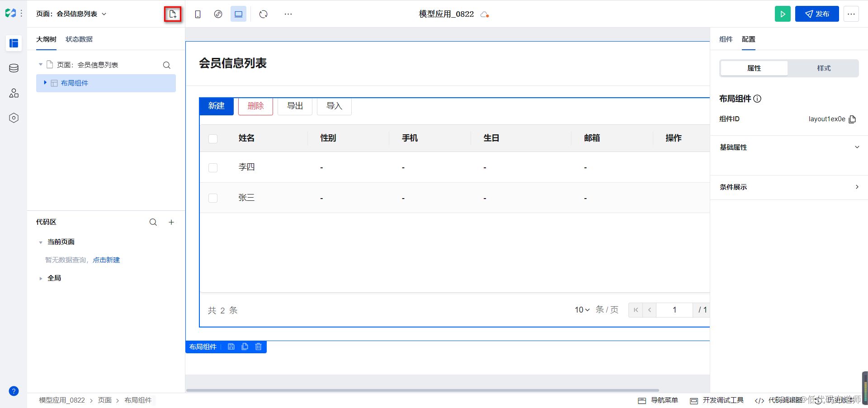Open the hexagon settings sidebar icon

(x=14, y=118)
